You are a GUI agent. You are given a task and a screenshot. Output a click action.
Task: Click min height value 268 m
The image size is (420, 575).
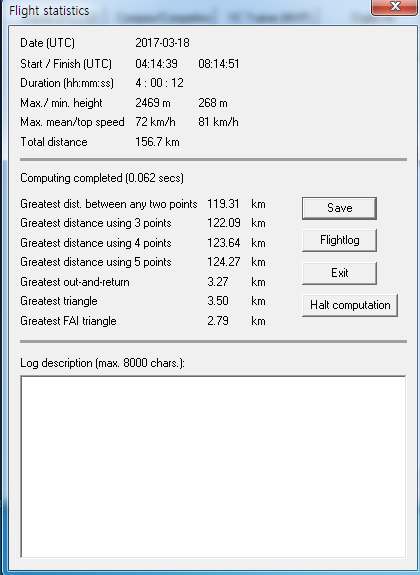(213, 103)
